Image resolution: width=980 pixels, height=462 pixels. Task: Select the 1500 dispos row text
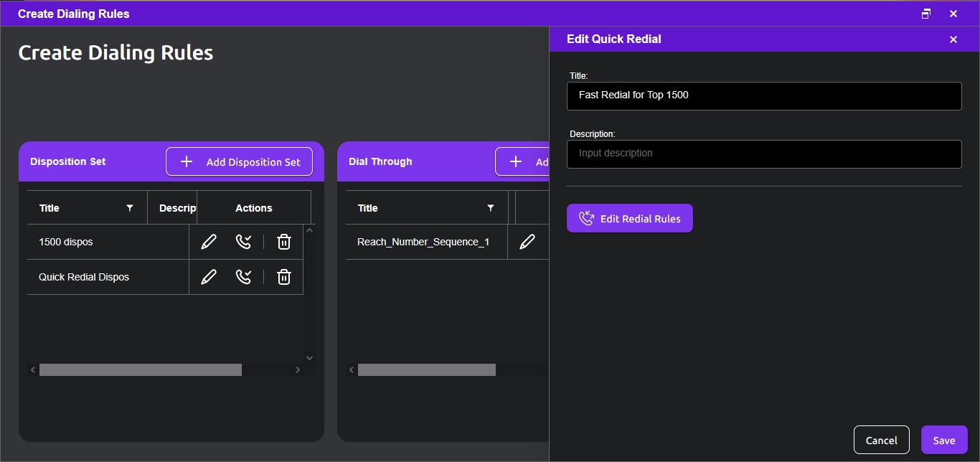66,242
